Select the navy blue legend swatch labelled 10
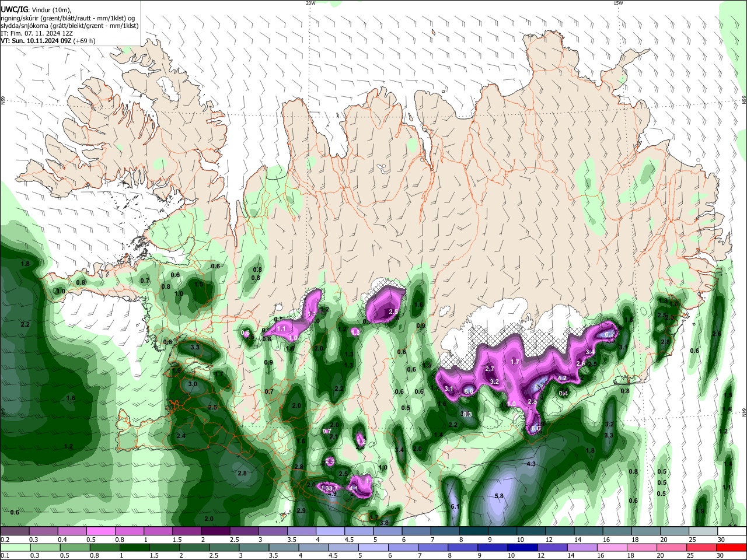The image size is (747, 560). pos(521,547)
